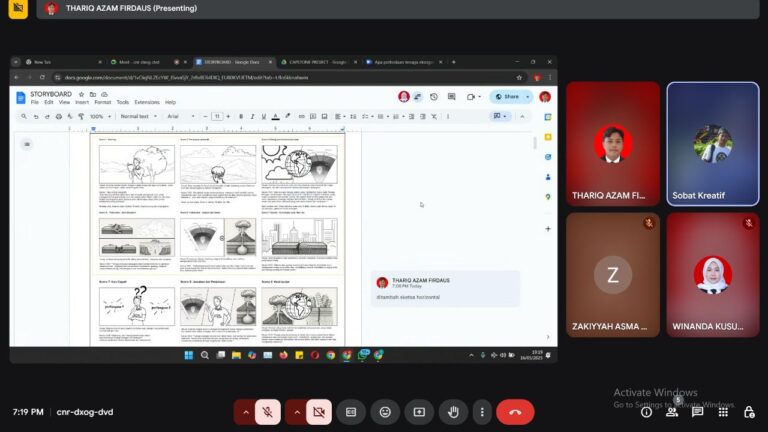The width and height of the screenshot is (768, 432).
Task: Toggle closed captions in Meet
Action: pyautogui.click(x=351, y=412)
